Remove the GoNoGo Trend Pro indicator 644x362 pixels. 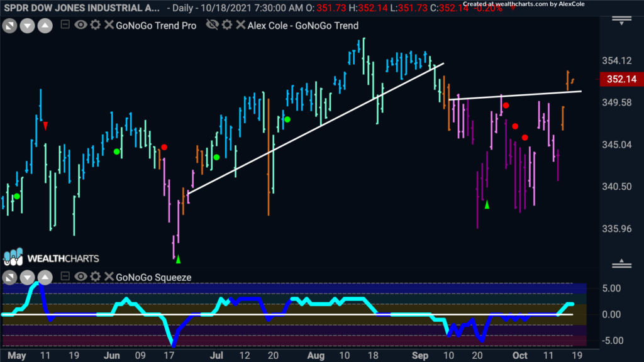[109, 25]
